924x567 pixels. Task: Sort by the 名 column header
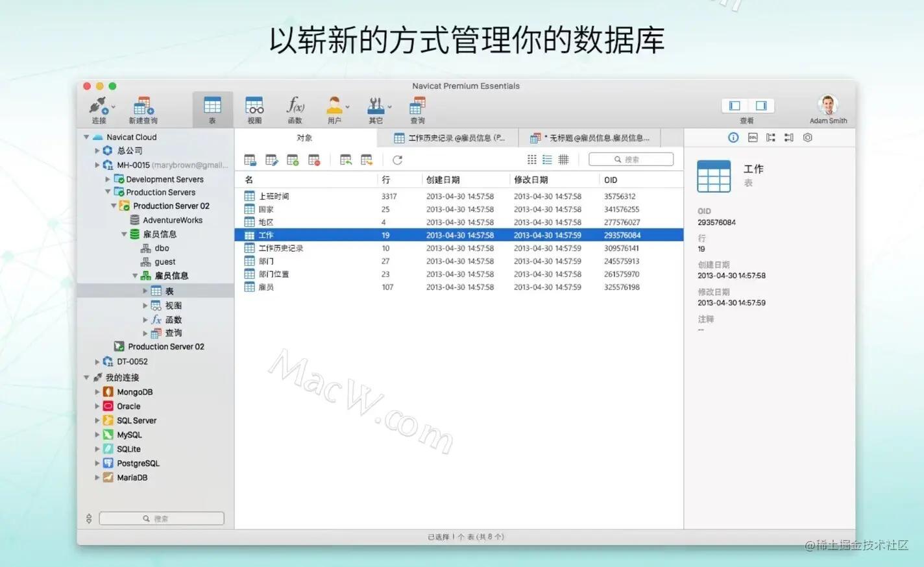[306, 180]
